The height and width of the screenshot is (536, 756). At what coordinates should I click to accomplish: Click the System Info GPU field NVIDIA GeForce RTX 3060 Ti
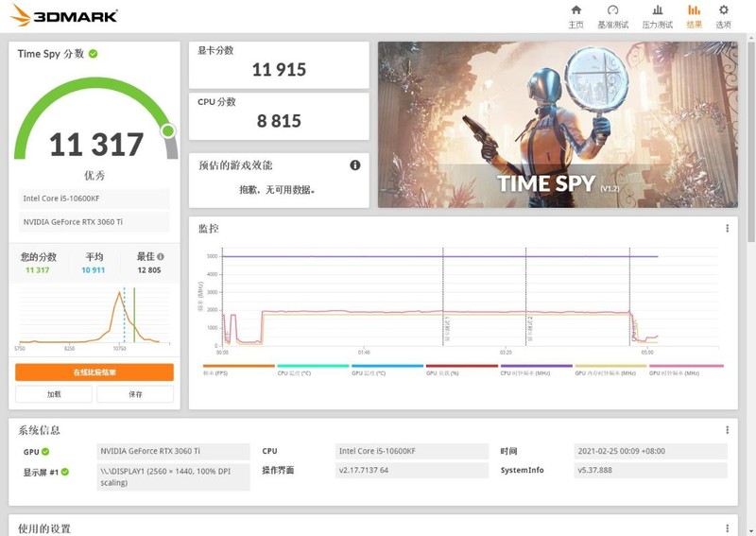(173, 452)
